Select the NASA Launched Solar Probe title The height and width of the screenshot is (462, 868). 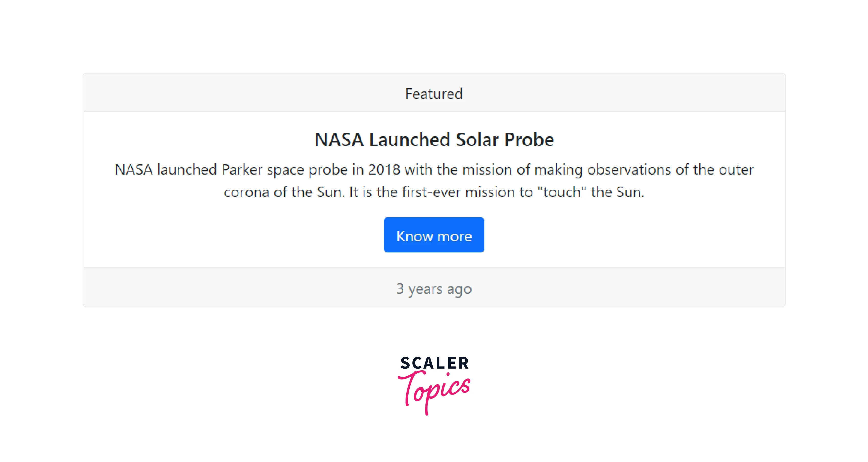(x=434, y=140)
